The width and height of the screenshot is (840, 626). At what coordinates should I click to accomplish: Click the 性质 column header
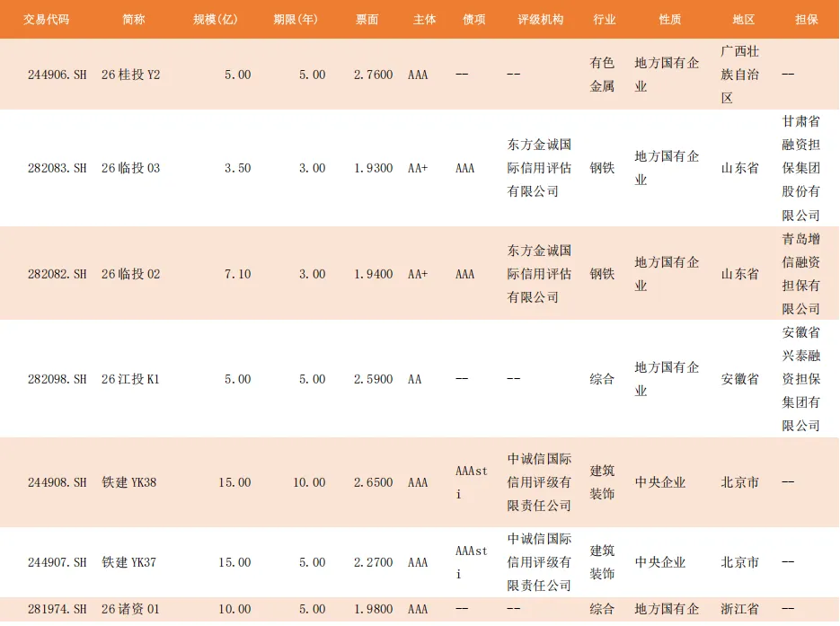pyautogui.click(x=669, y=20)
